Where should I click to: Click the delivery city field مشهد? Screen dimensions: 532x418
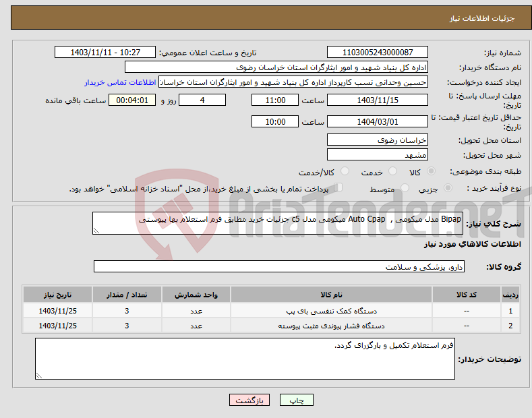pyautogui.click(x=378, y=154)
